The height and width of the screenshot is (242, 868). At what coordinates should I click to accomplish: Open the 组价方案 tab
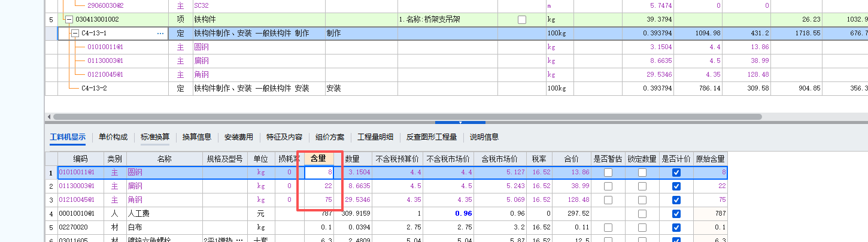click(330, 137)
